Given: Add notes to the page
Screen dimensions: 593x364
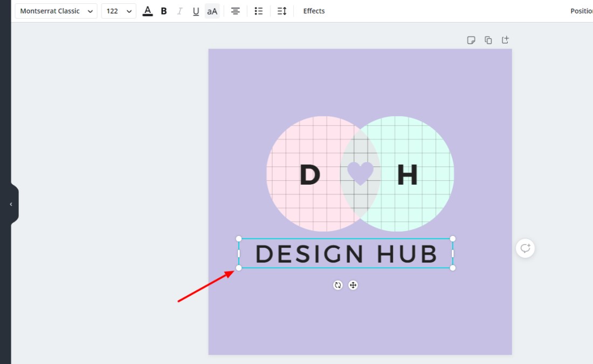Looking at the screenshot, I should (x=471, y=40).
